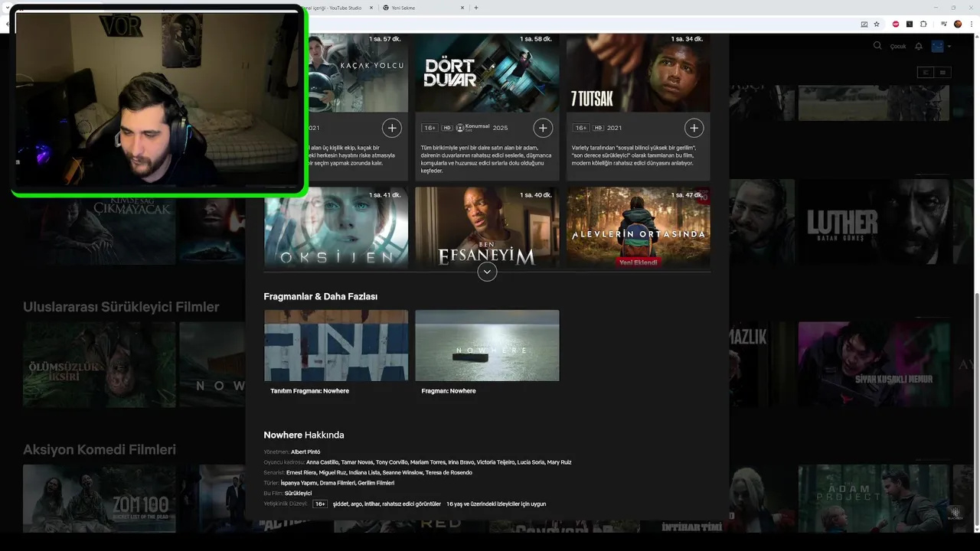Screen dimensions: 980x551
Task: Open director Albert Pintó link
Action: (x=305, y=452)
